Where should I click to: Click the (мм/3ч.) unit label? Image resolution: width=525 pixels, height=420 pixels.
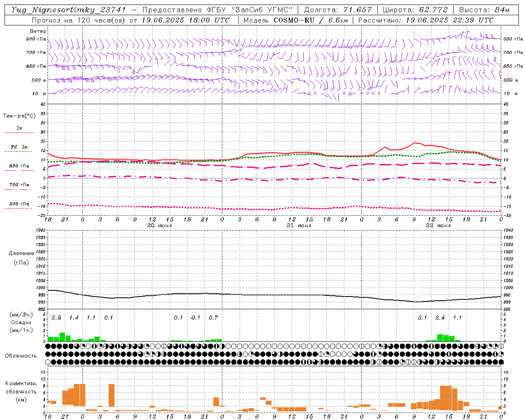click(21, 315)
